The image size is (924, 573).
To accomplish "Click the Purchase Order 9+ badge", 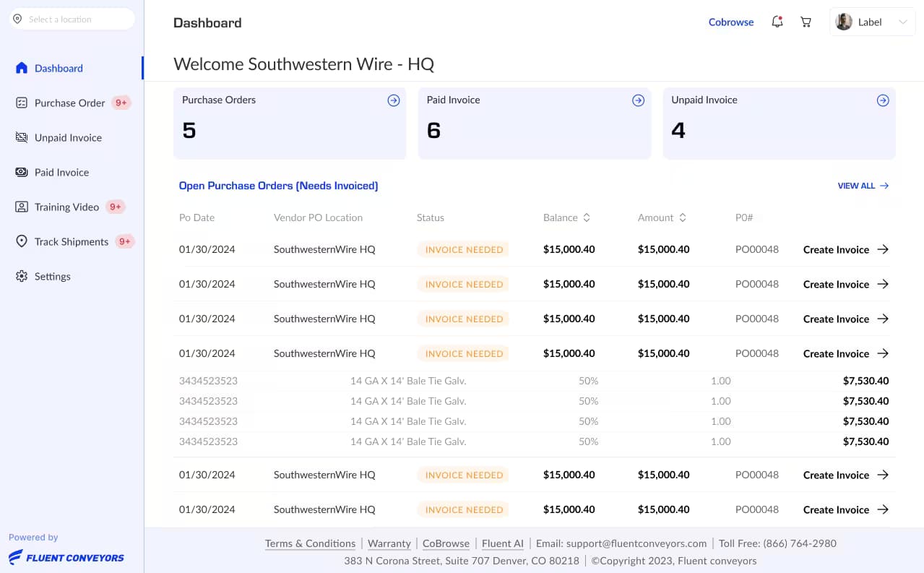I will [122, 103].
